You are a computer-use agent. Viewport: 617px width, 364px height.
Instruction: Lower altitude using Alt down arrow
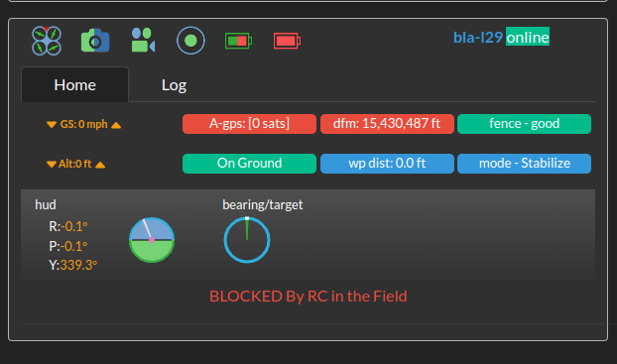52,164
